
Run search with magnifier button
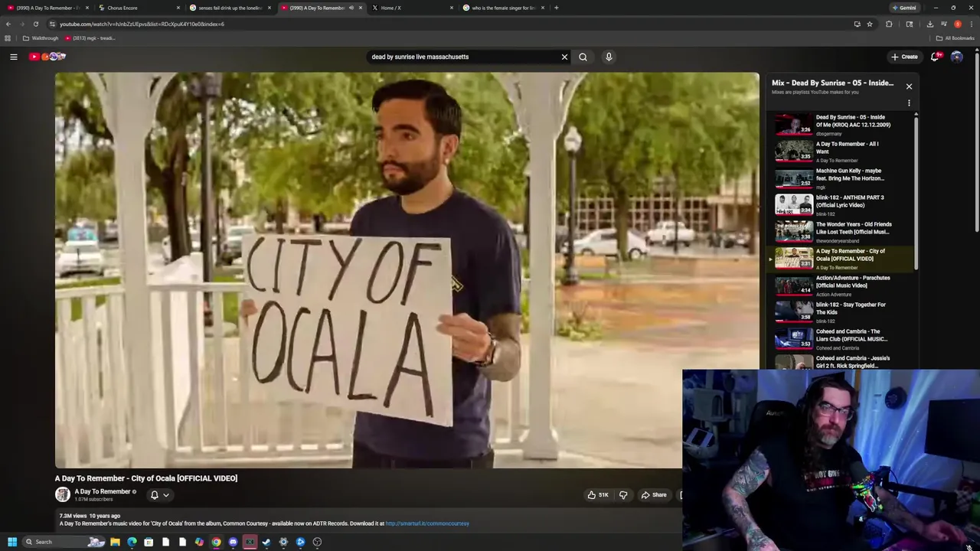point(583,57)
